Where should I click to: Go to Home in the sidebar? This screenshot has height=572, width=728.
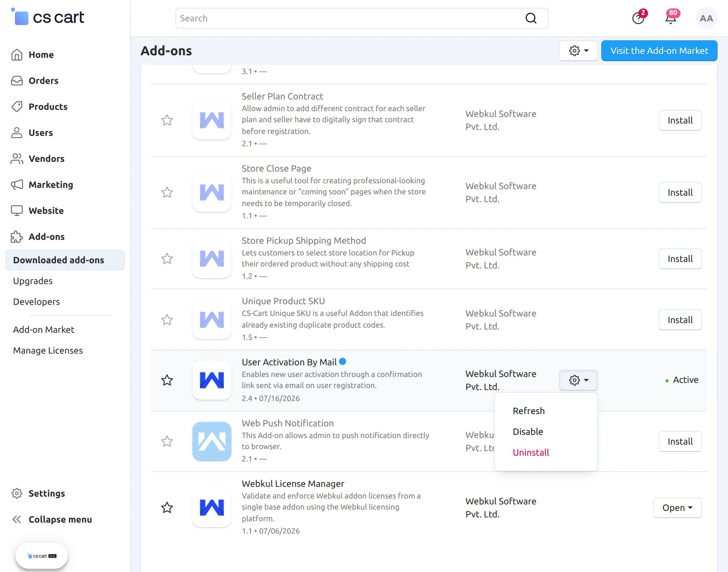tap(41, 55)
